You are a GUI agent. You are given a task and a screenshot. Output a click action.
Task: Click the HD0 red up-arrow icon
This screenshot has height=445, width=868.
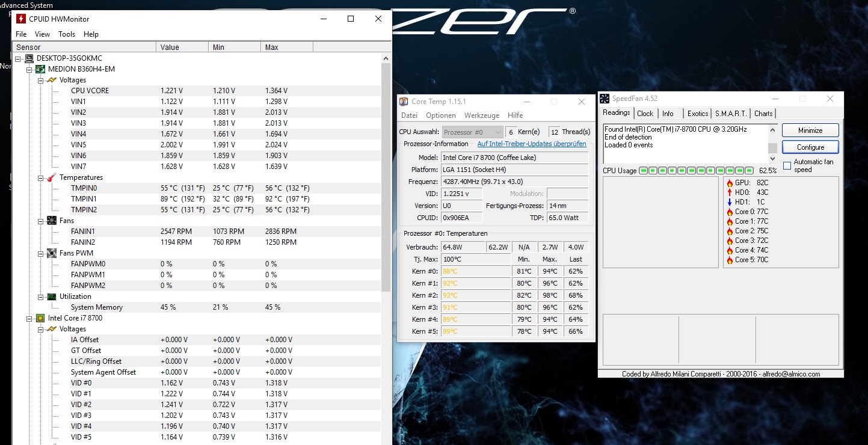point(730,192)
